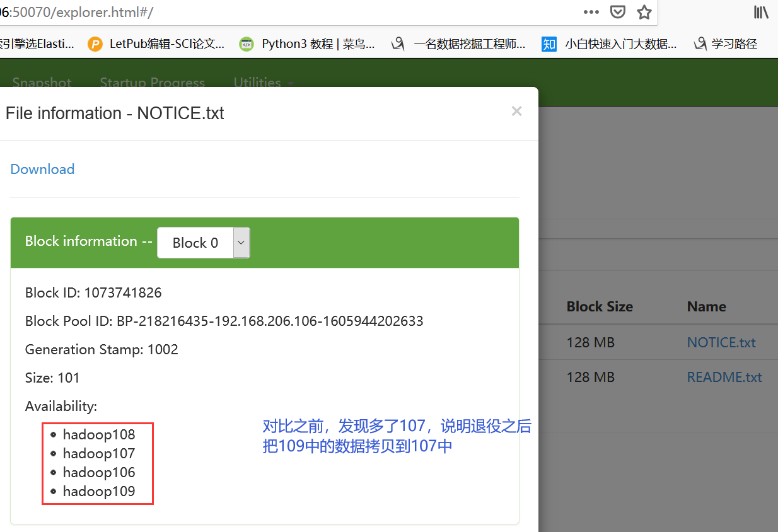
Task: Click the 学习路径 bookmark magnifier icon
Action: click(x=700, y=43)
